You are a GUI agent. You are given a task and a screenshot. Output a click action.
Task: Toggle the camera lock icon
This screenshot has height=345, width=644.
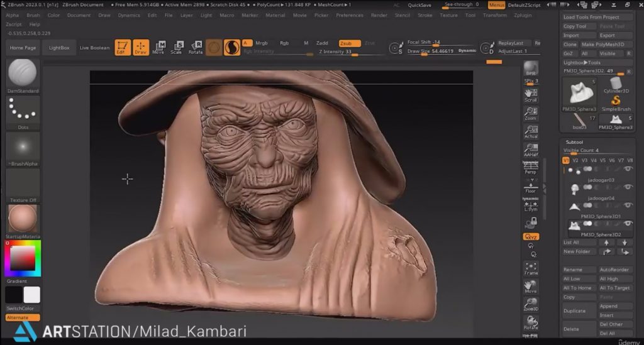(x=531, y=222)
